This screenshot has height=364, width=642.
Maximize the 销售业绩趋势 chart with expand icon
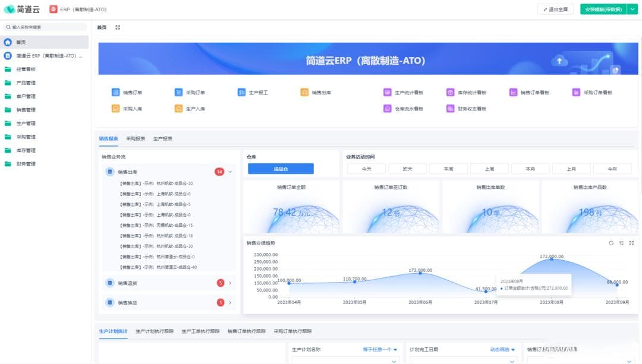click(631, 243)
